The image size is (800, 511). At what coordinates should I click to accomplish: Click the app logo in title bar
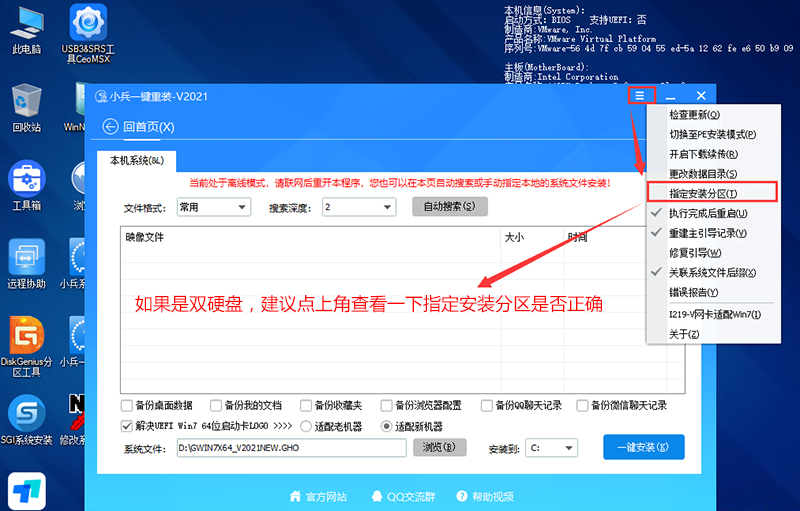click(101, 96)
